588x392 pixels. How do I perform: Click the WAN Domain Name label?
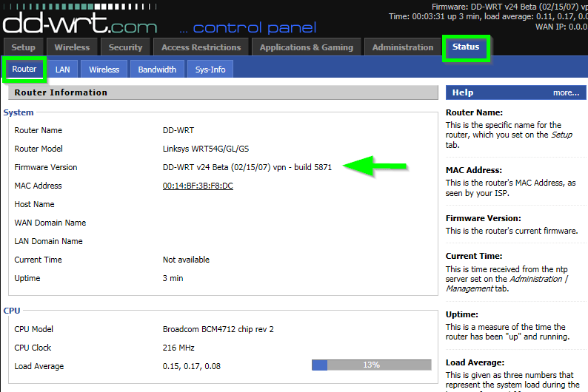[50, 223]
